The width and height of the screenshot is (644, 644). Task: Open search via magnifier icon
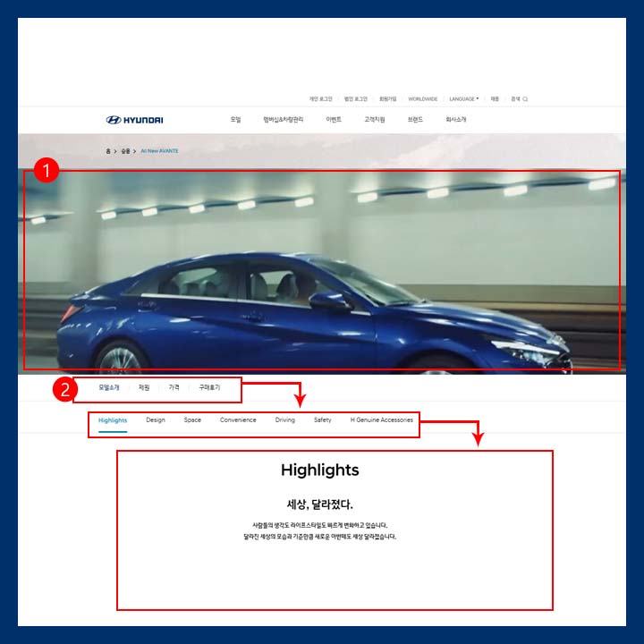(x=525, y=99)
